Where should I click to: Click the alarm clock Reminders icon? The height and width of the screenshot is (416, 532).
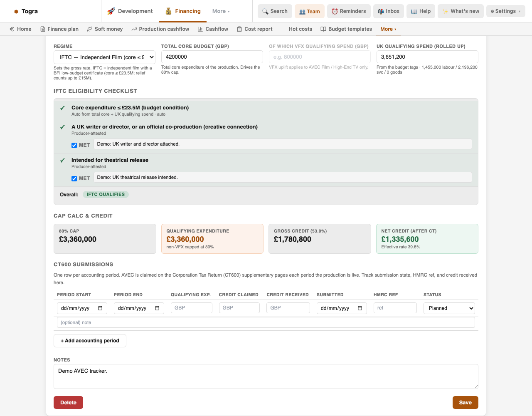tap(335, 11)
